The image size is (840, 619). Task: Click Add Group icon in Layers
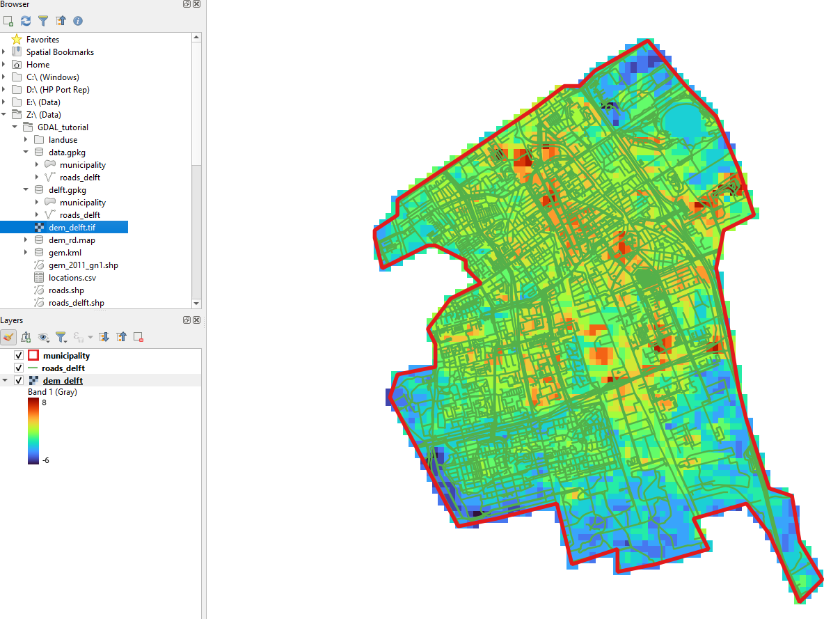26,337
